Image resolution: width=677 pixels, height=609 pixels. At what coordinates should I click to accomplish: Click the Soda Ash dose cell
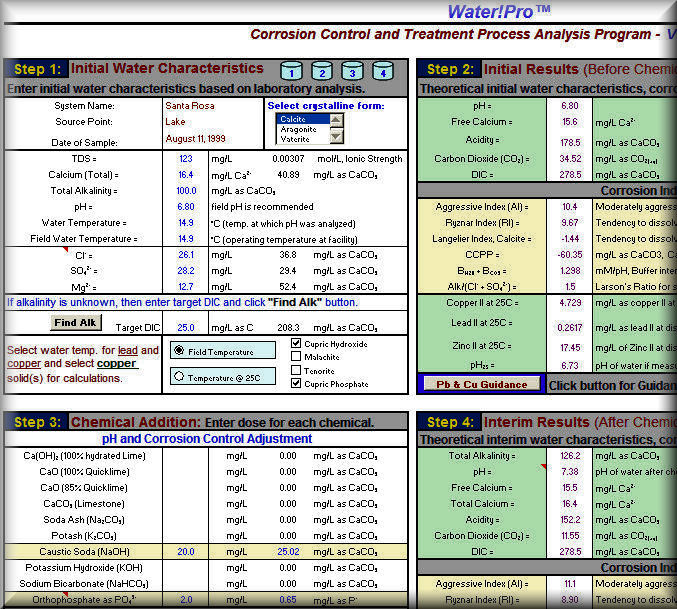pos(186,520)
